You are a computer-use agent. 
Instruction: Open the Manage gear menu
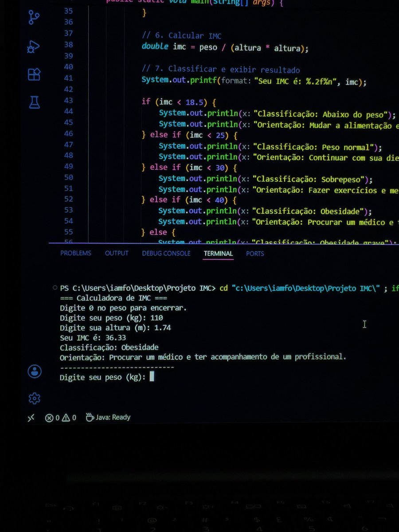[35, 398]
